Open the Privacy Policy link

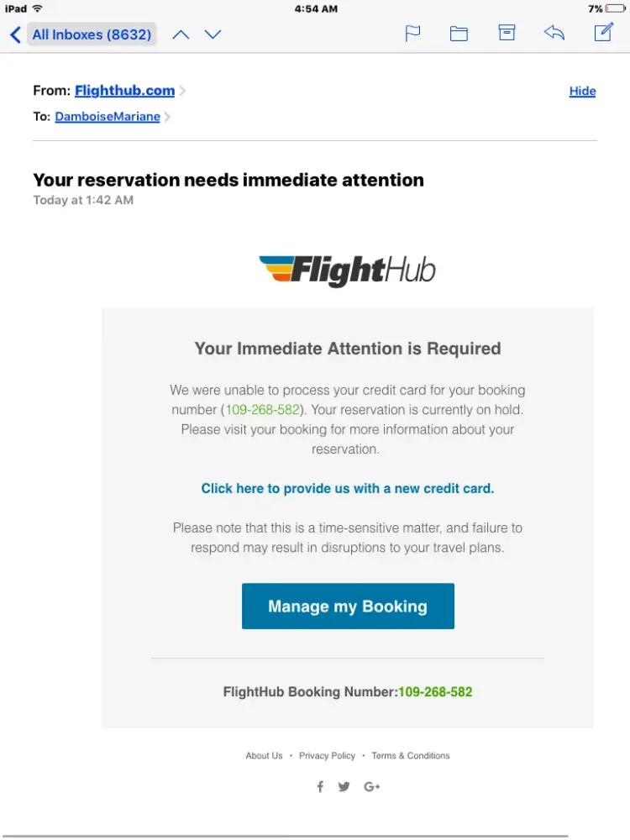click(327, 756)
